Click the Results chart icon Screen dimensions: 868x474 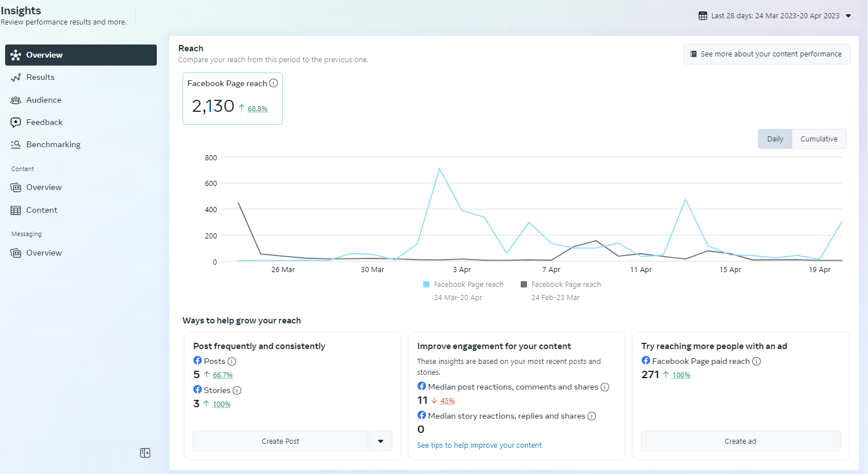click(16, 78)
